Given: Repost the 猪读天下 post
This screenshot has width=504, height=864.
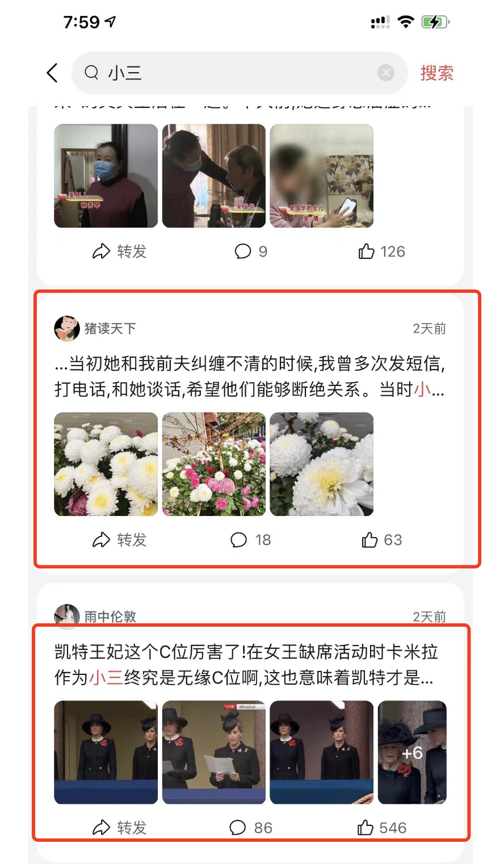Looking at the screenshot, I should (x=119, y=540).
